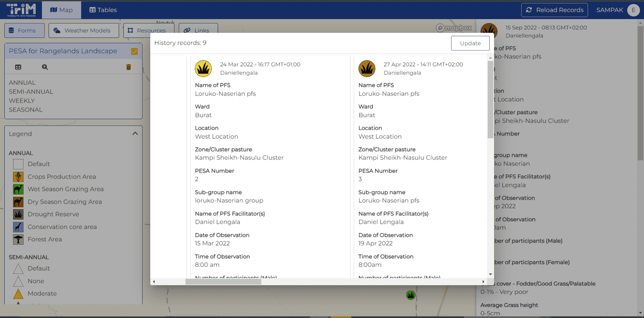Open the Weather Models menu
The image size is (644, 318).
pyautogui.click(x=84, y=30)
